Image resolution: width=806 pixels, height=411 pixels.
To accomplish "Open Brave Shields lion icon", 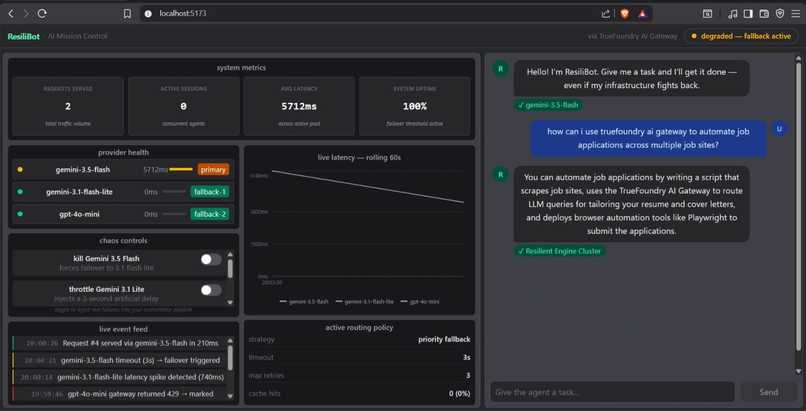I will point(625,14).
